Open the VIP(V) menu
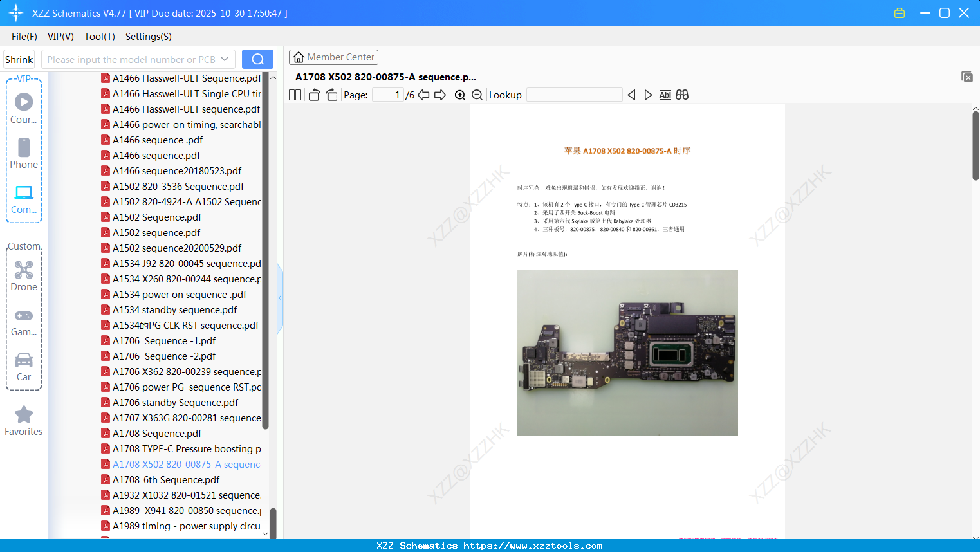 pyautogui.click(x=60, y=36)
